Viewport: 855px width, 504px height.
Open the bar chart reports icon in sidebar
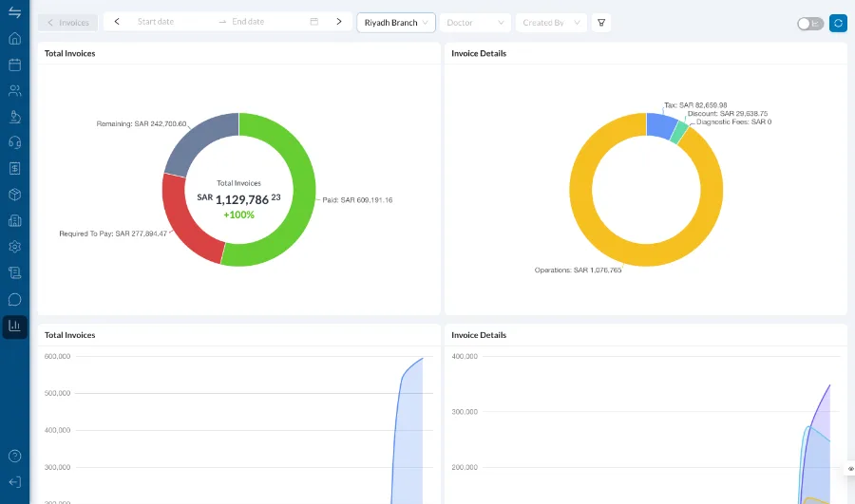pos(14,326)
